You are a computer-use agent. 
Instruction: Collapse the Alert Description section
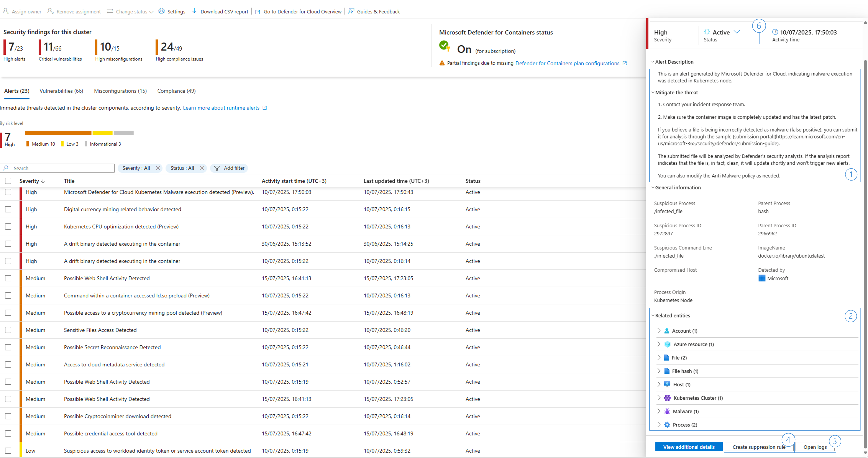click(652, 62)
